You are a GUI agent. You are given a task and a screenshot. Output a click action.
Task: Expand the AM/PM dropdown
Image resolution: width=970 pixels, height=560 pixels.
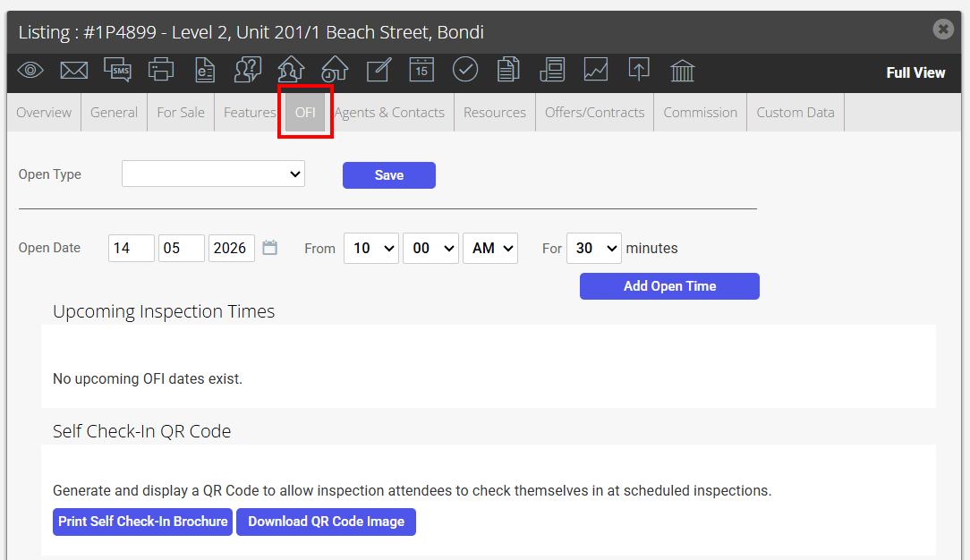click(490, 248)
